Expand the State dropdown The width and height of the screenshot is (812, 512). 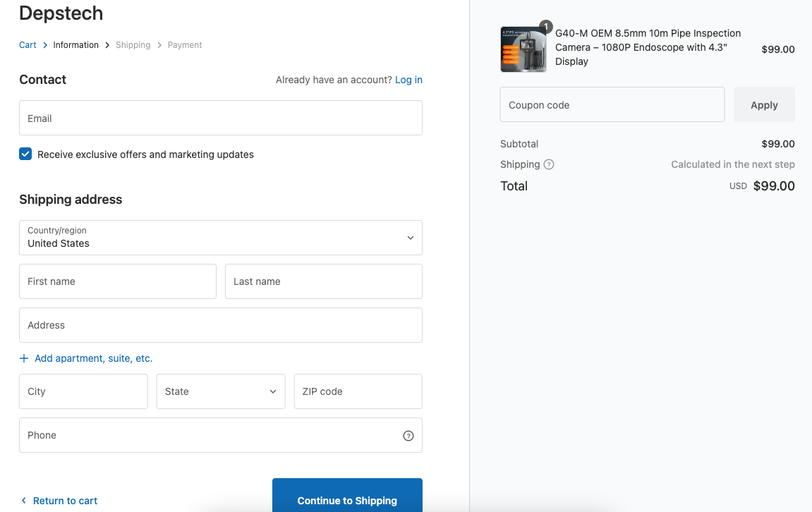point(220,391)
